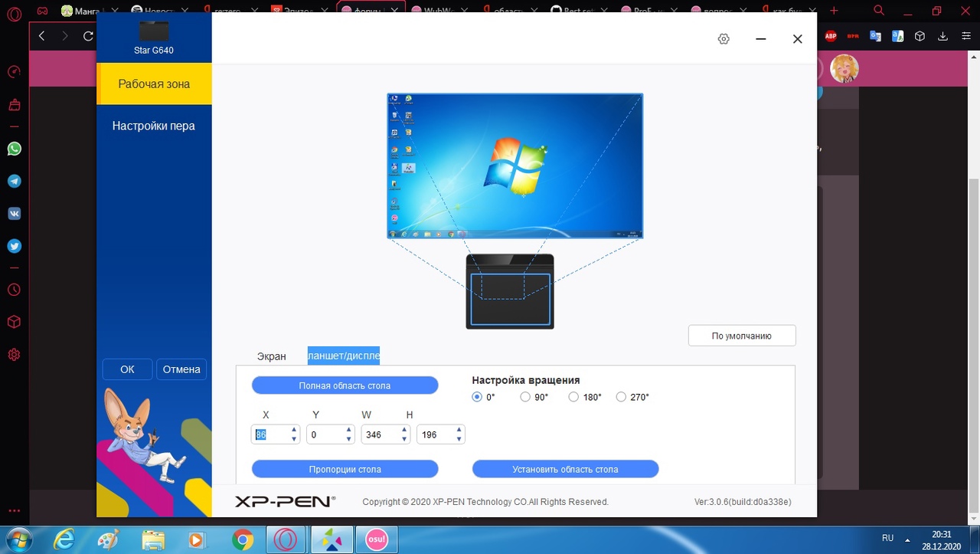Increase X value with up arrow

click(295, 431)
